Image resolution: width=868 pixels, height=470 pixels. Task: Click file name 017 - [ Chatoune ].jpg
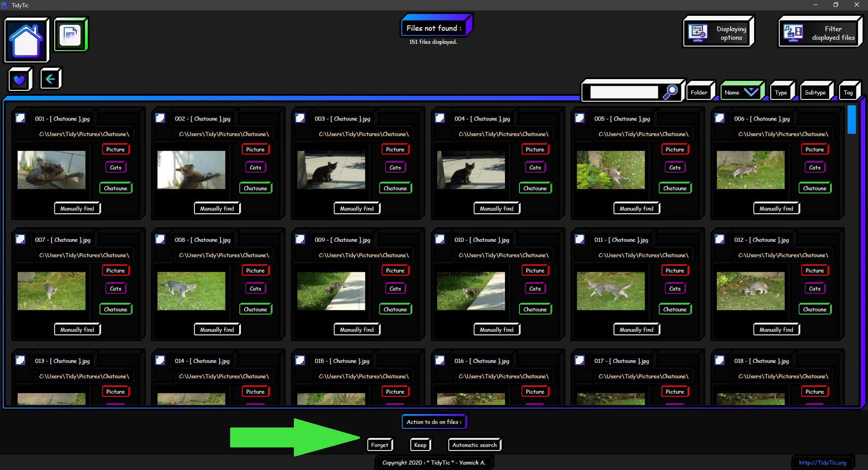pyautogui.click(x=622, y=361)
